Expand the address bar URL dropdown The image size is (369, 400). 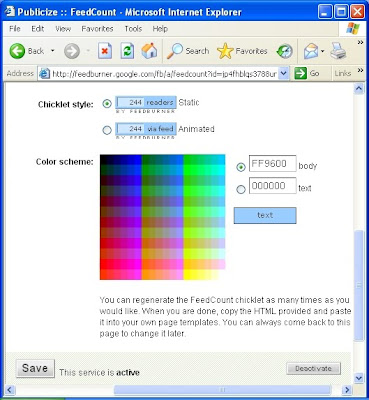(283, 73)
